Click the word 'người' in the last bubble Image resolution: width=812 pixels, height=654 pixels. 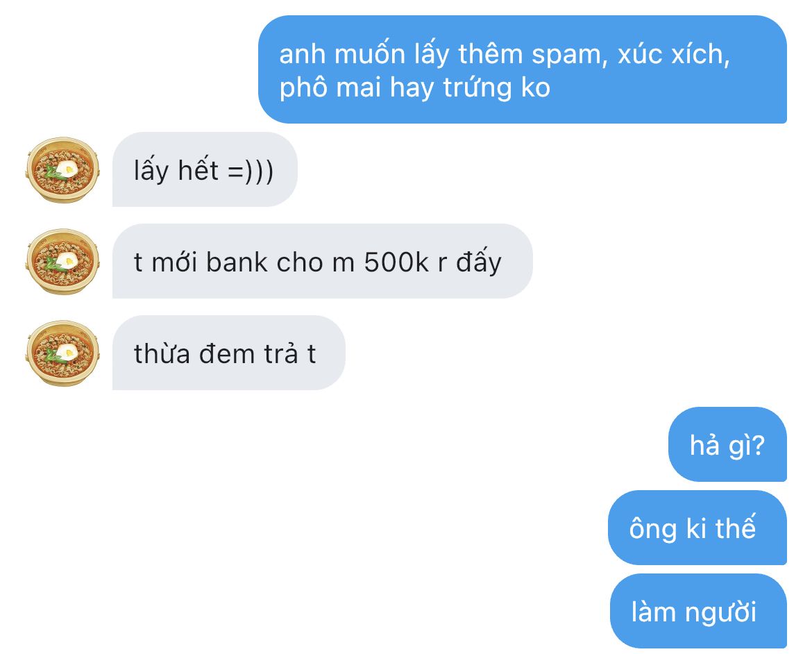721,612
